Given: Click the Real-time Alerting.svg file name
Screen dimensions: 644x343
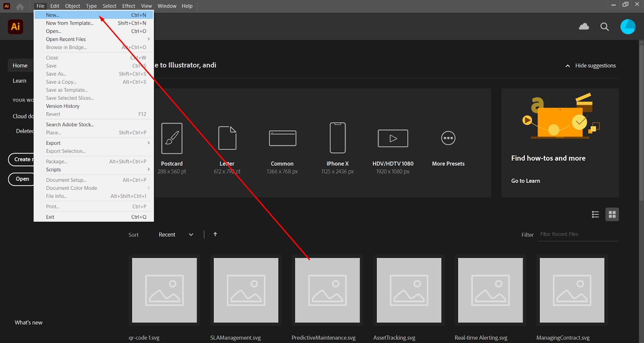Looking at the screenshot, I should coord(481,338).
